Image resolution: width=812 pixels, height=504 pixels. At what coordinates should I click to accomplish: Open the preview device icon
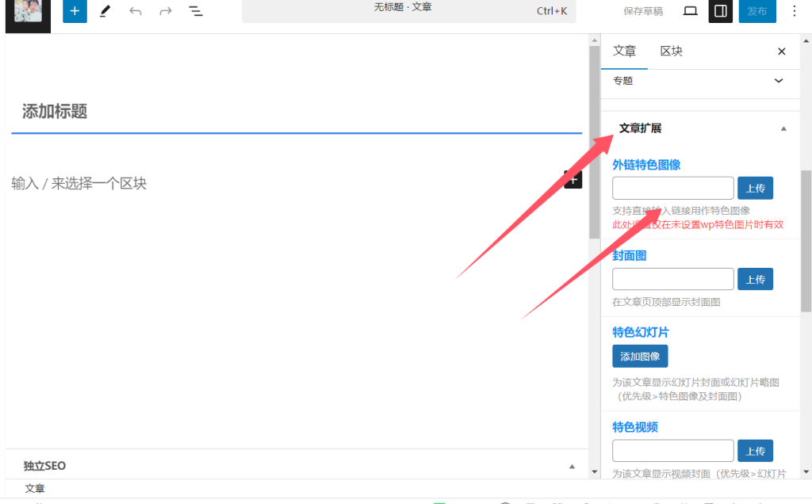691,11
